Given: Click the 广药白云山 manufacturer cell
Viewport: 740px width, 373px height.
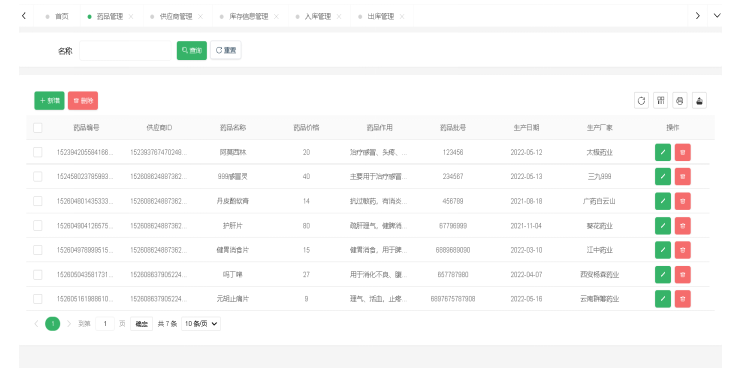Looking at the screenshot, I should point(599,201).
